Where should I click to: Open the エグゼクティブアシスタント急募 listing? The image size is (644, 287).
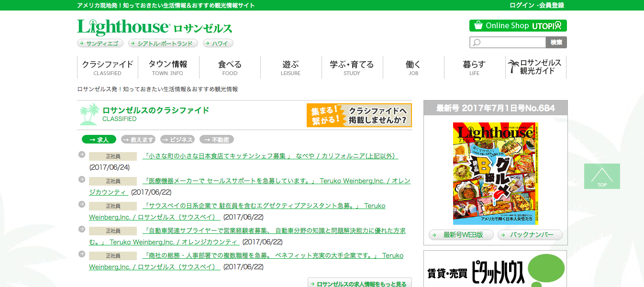click(237, 211)
